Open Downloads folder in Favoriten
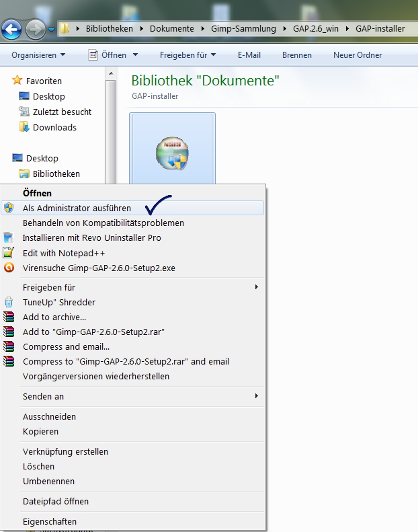 click(48, 128)
